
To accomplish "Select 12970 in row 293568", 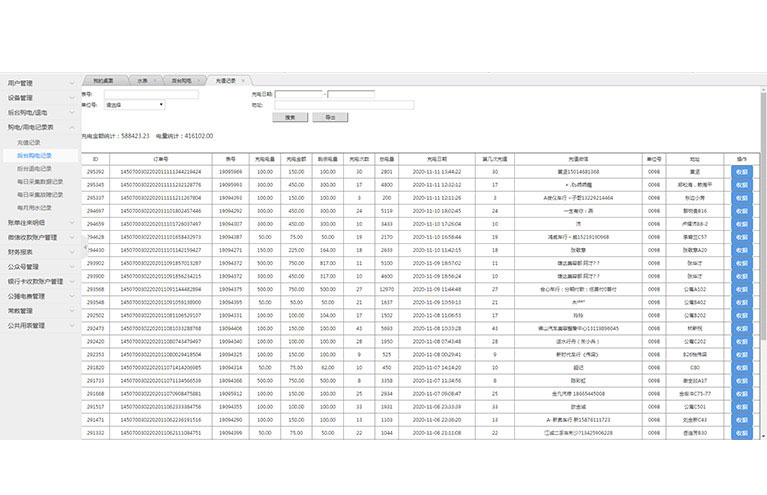I will (x=386, y=290).
